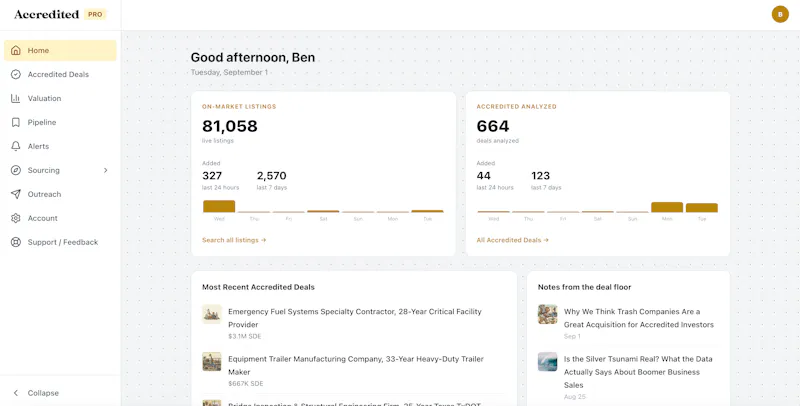Image resolution: width=800 pixels, height=406 pixels.
Task: Click the 44 last 24 hours value
Action: (x=484, y=176)
